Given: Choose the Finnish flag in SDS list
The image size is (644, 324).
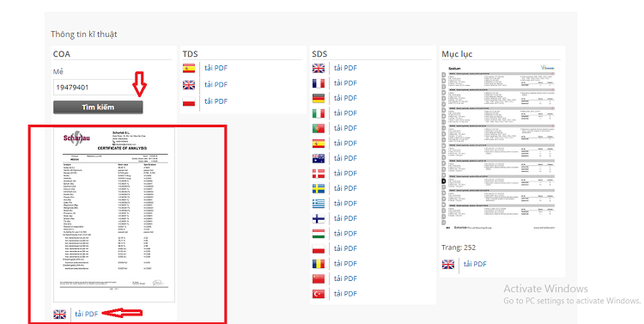Looking at the screenshot, I should tap(319, 218).
